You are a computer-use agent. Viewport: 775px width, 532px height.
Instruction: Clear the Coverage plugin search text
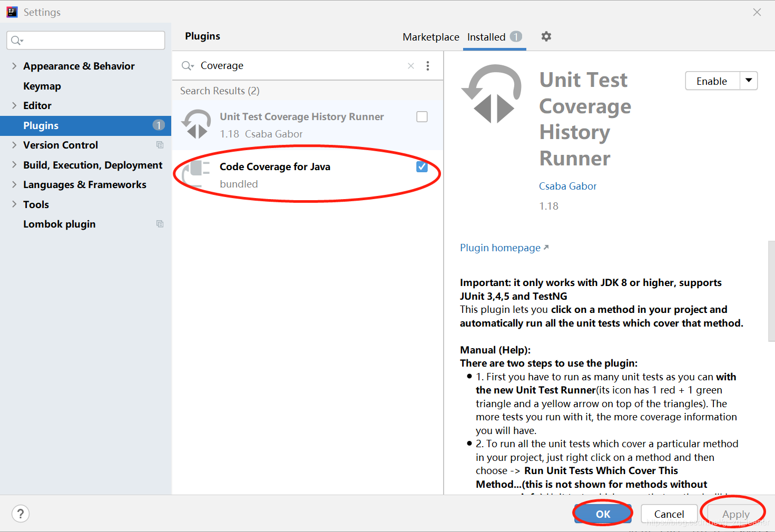coord(411,66)
